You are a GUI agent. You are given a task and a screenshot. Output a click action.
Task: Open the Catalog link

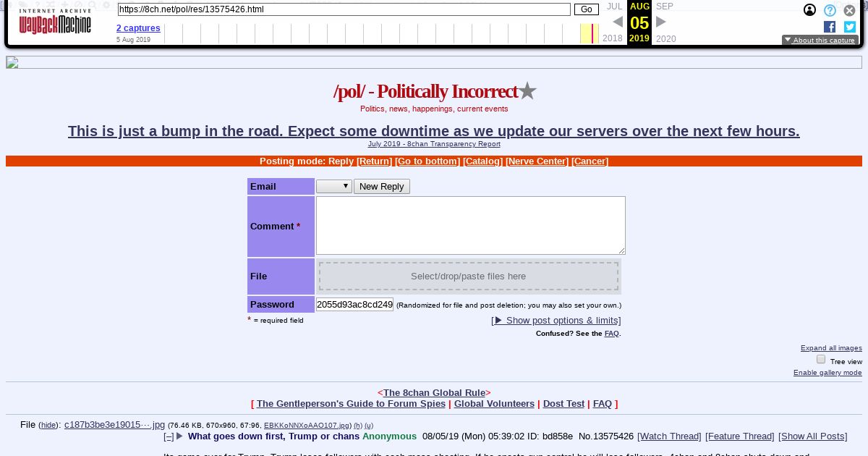(483, 161)
